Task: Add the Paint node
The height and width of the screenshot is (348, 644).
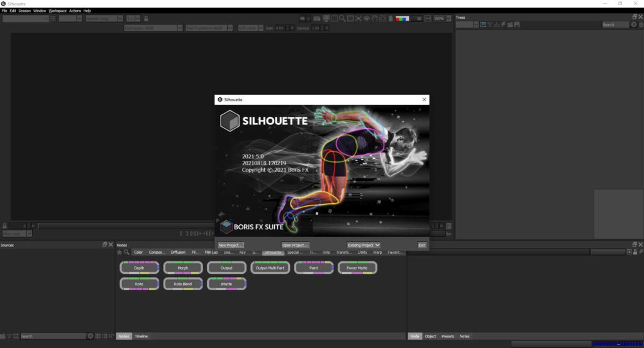Action: (314, 268)
